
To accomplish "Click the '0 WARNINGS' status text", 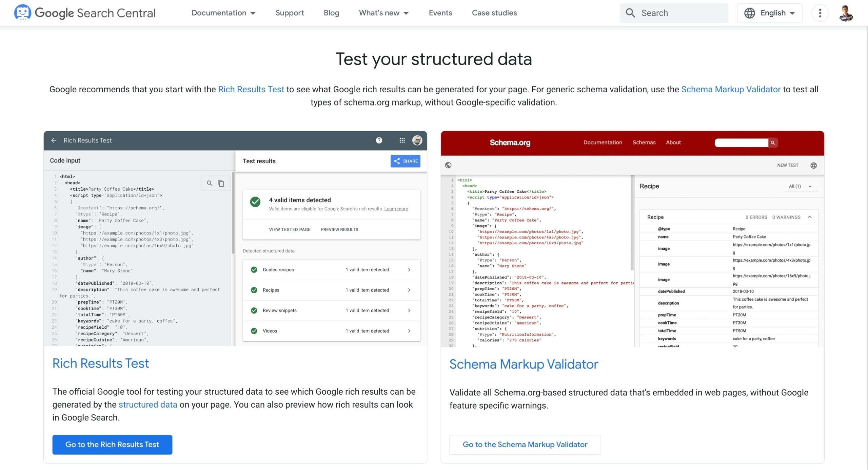I will (786, 217).
